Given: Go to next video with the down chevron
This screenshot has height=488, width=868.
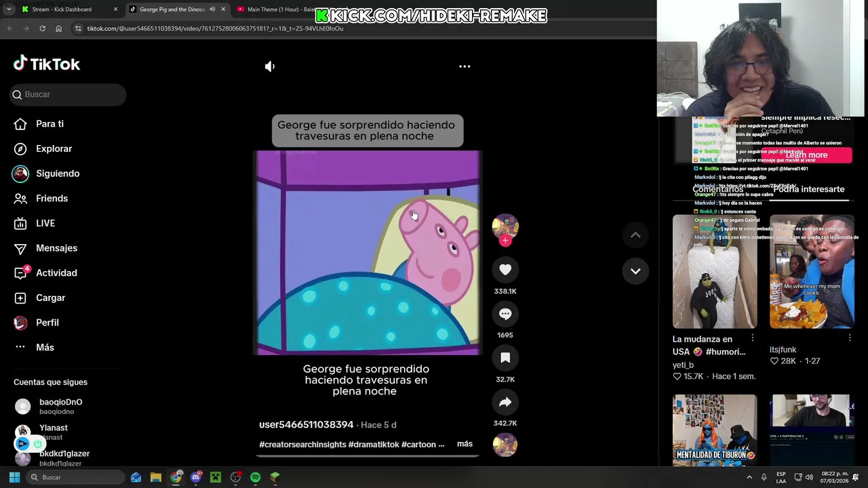Looking at the screenshot, I should point(635,271).
